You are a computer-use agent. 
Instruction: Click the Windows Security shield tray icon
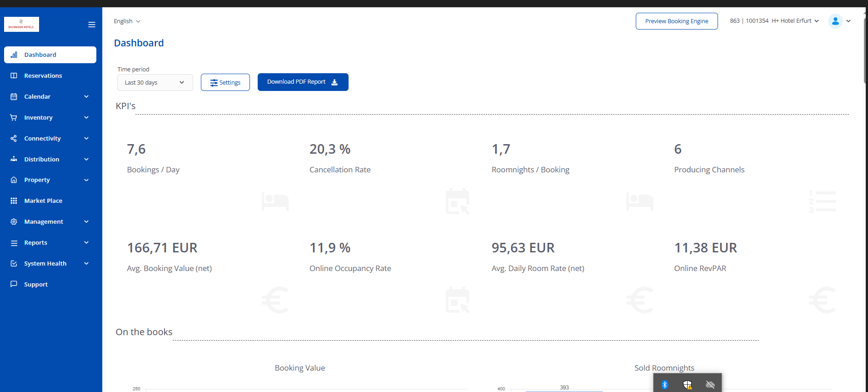[x=688, y=385]
